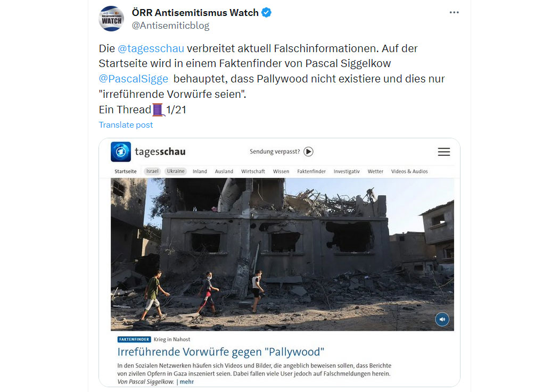
Task: Play the missed broadcast with play icon
Action: 308,152
